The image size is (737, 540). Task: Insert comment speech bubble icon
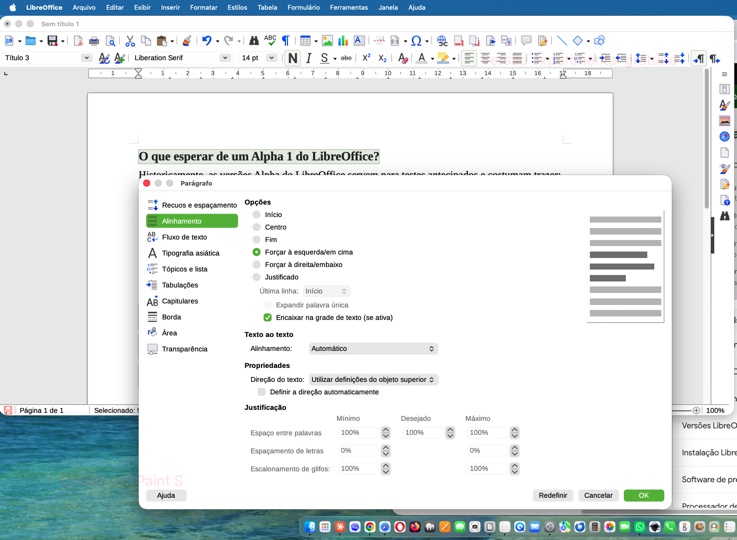[526, 41]
